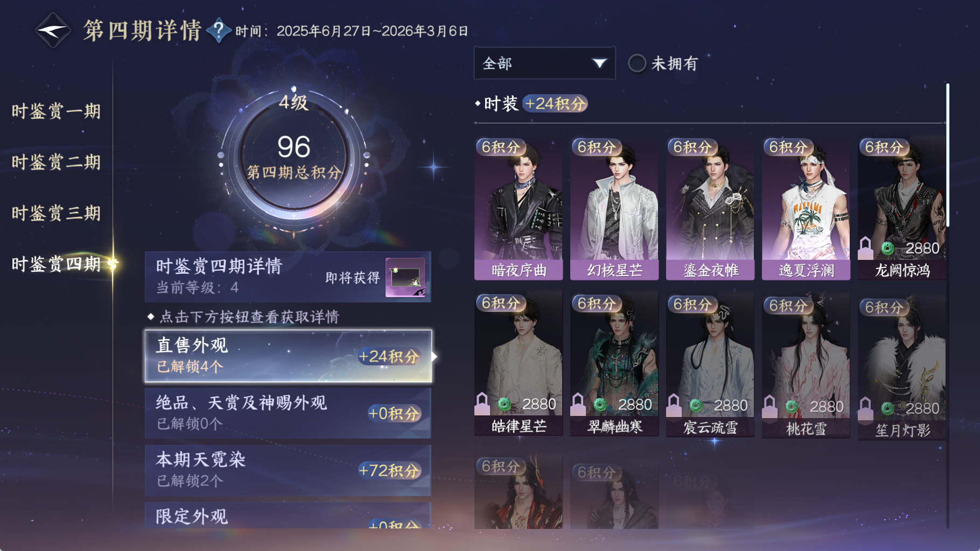The image size is (980, 551).
Task: Click the 96 total points progress ring
Action: click(x=293, y=157)
